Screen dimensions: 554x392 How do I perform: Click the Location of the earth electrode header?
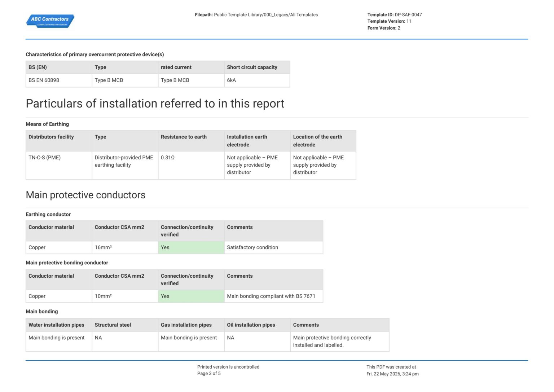pyautogui.click(x=323, y=141)
